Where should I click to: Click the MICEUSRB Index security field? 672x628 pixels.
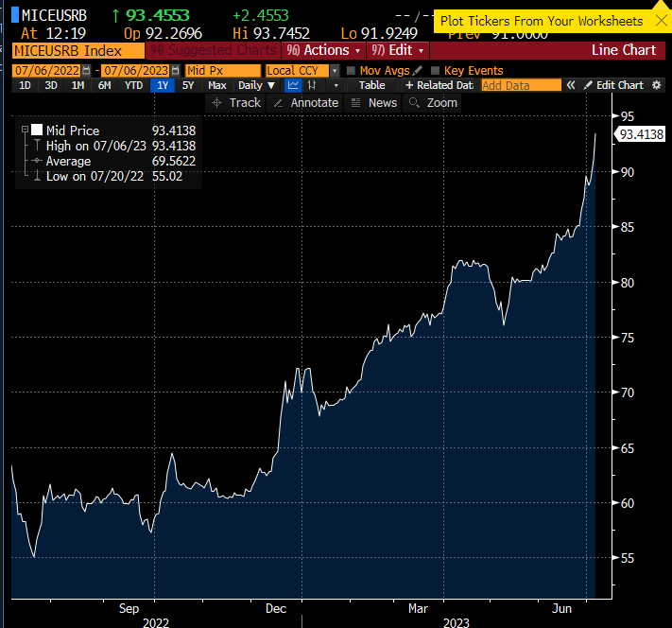pos(78,51)
